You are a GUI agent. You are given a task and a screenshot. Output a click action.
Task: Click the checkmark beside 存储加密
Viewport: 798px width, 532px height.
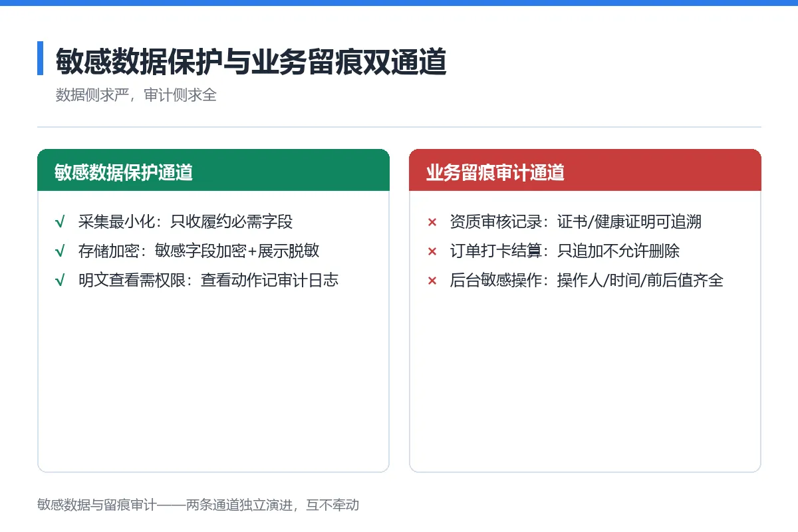tap(60, 251)
